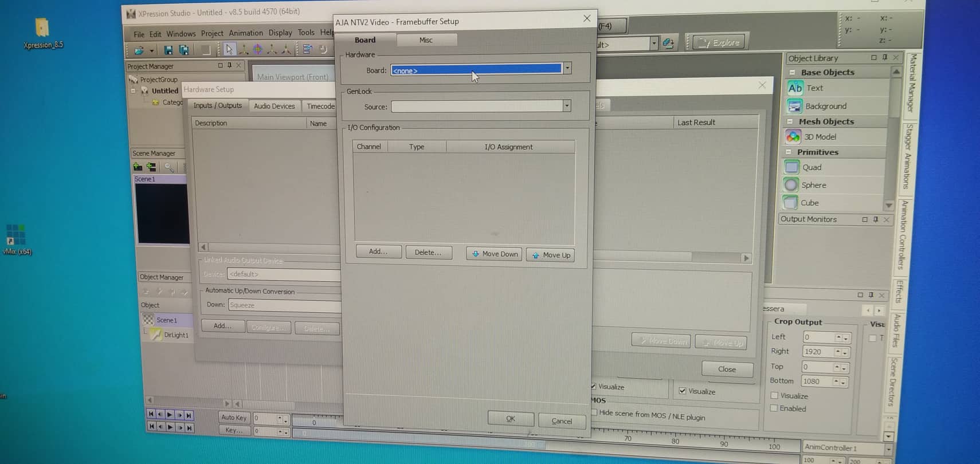Click the multicolor rotate gizmo tool
This screenshot has width=980, height=464.
tap(258, 50)
